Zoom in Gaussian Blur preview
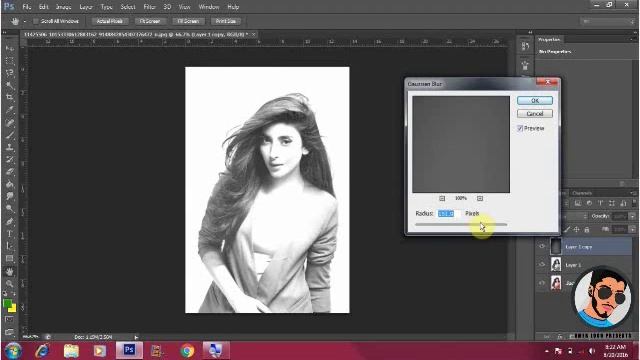 [480, 198]
